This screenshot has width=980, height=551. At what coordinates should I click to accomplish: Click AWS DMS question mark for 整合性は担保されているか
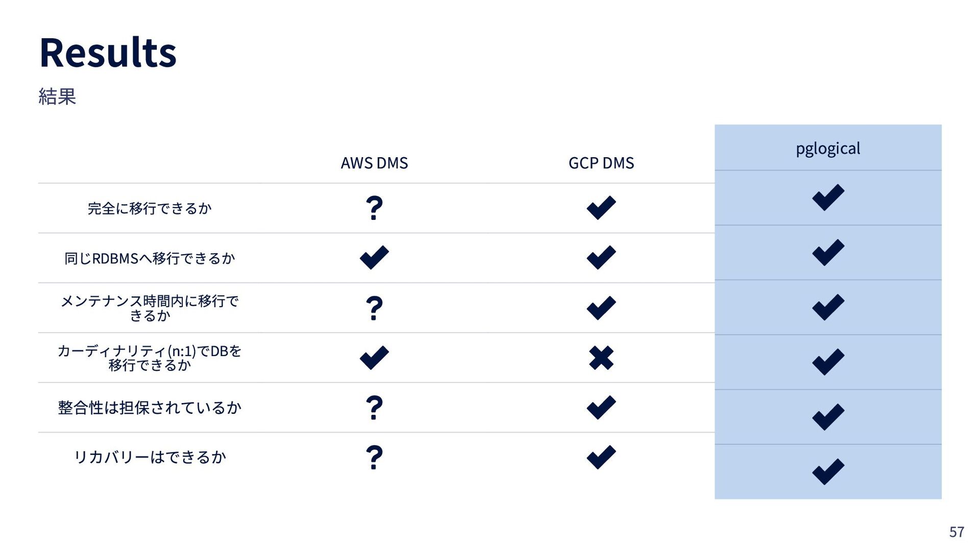[374, 408]
